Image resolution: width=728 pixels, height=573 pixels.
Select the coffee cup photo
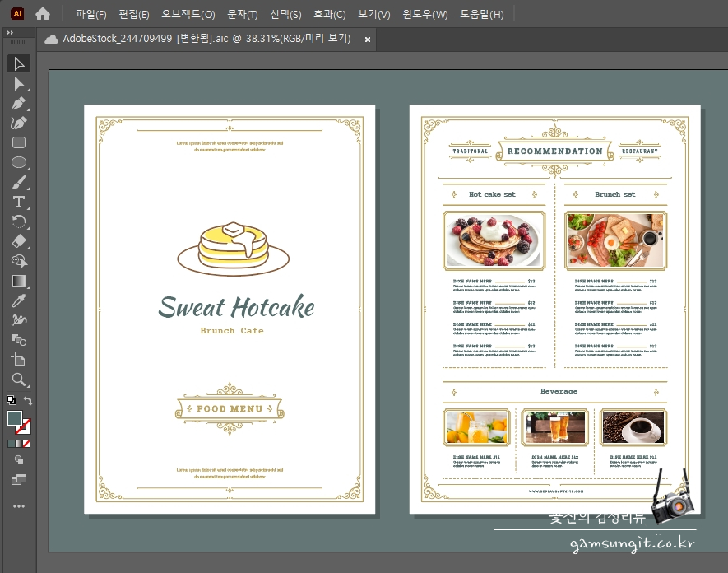click(633, 427)
